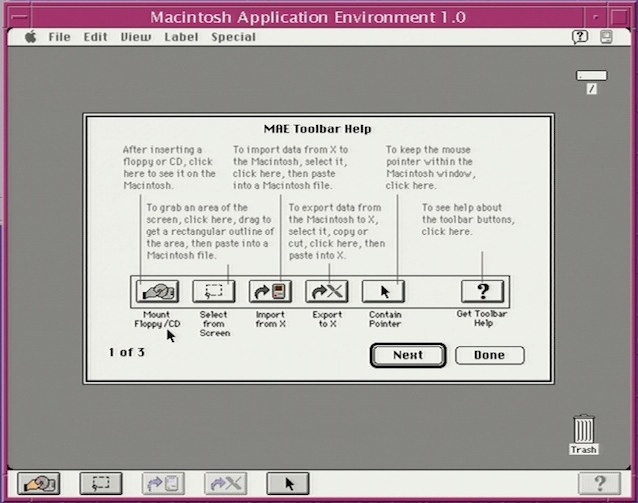Screen dimensions: 638x503
Task: Click the Macintosh Application Environment title bar
Action: click(x=308, y=17)
